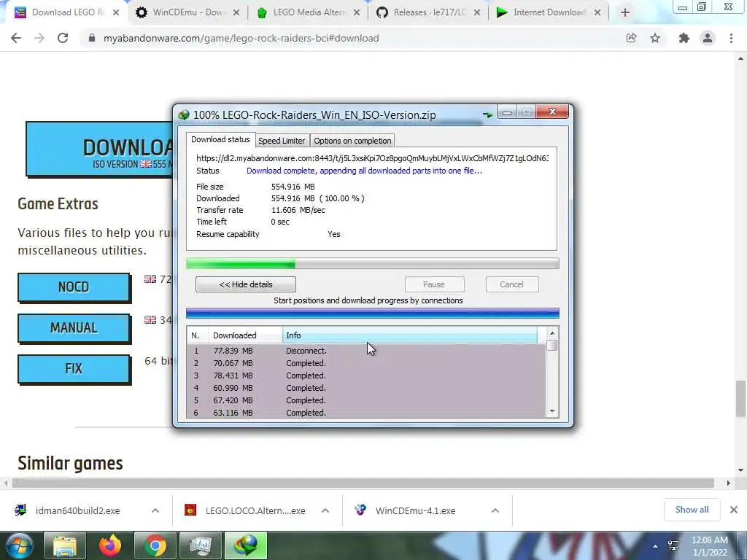
Task: Open the Windows Start menu
Action: tap(18, 545)
